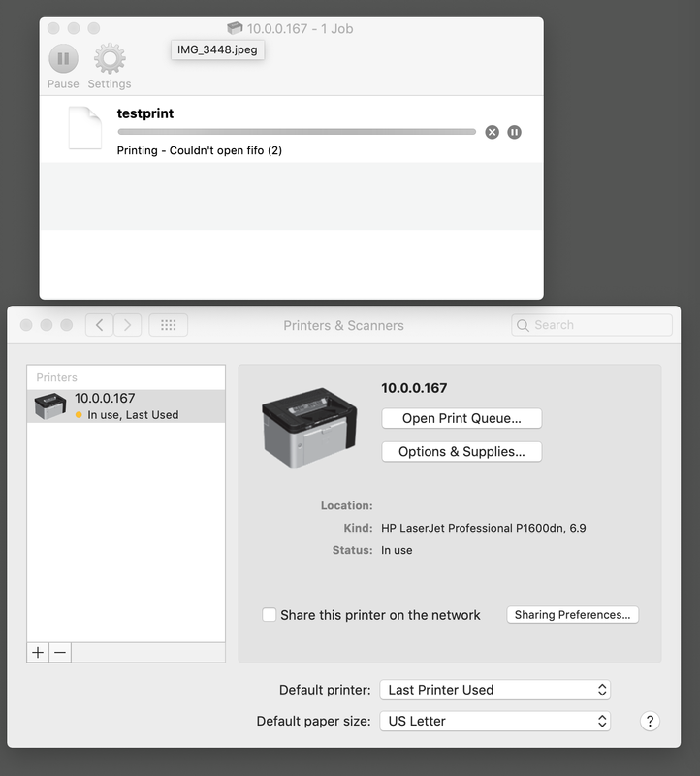Select printer 10.0.0.167 in list
Screen dimensions: 700x776
point(126,405)
